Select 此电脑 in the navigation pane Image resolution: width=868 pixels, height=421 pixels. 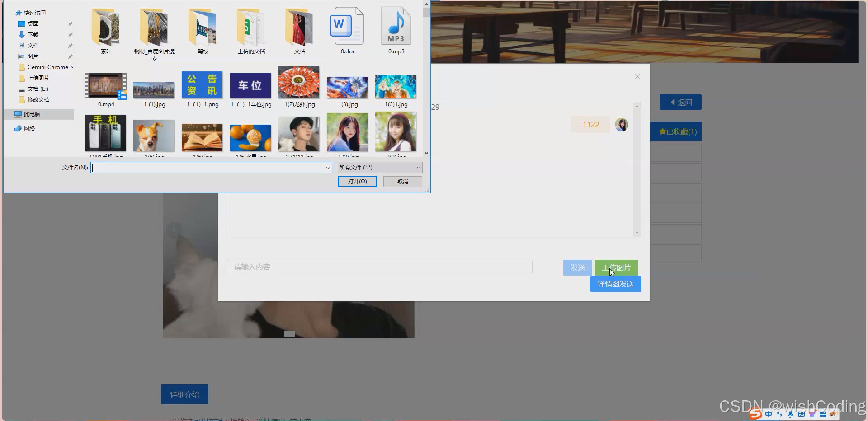click(x=32, y=114)
